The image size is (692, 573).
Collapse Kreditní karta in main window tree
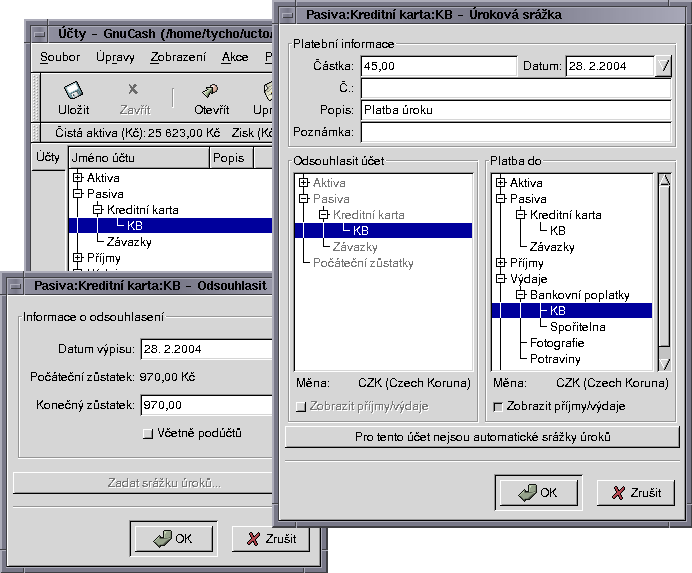click(98, 209)
